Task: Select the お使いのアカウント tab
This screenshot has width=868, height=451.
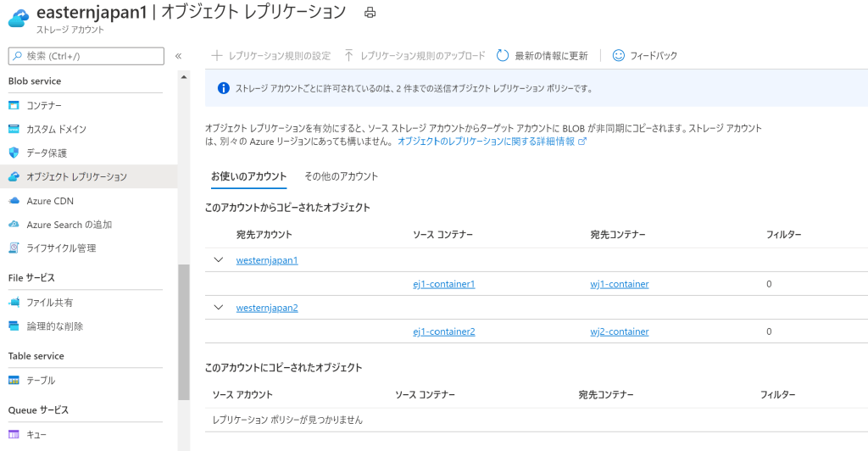Action: coord(248,176)
